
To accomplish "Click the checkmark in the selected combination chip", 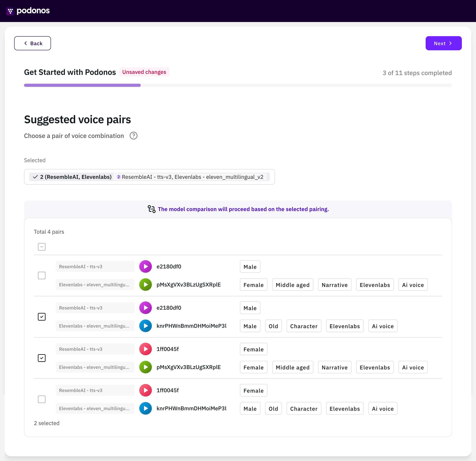I will (35, 177).
